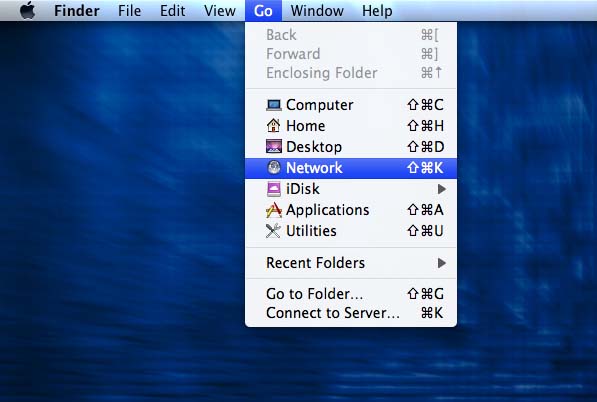597x402 pixels.
Task: Expand the iDisk submenu arrow
Action: [441, 189]
